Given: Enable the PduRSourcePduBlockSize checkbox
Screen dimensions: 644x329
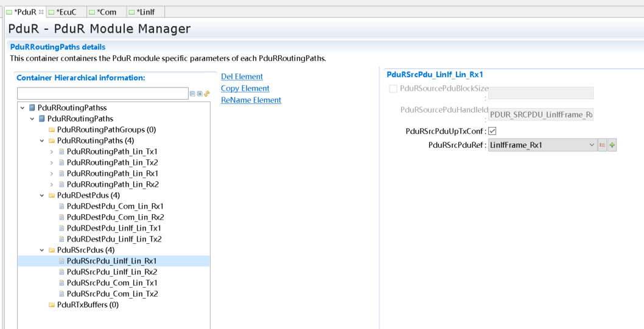Looking at the screenshot, I should coord(393,89).
